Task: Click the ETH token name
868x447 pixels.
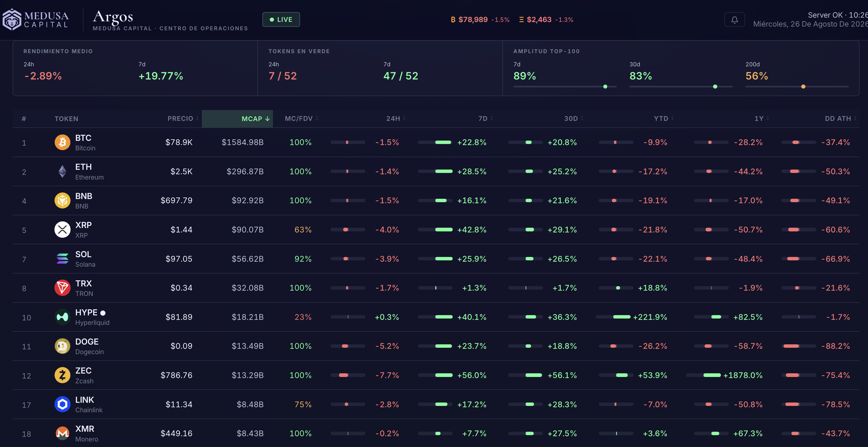Action: (83, 167)
